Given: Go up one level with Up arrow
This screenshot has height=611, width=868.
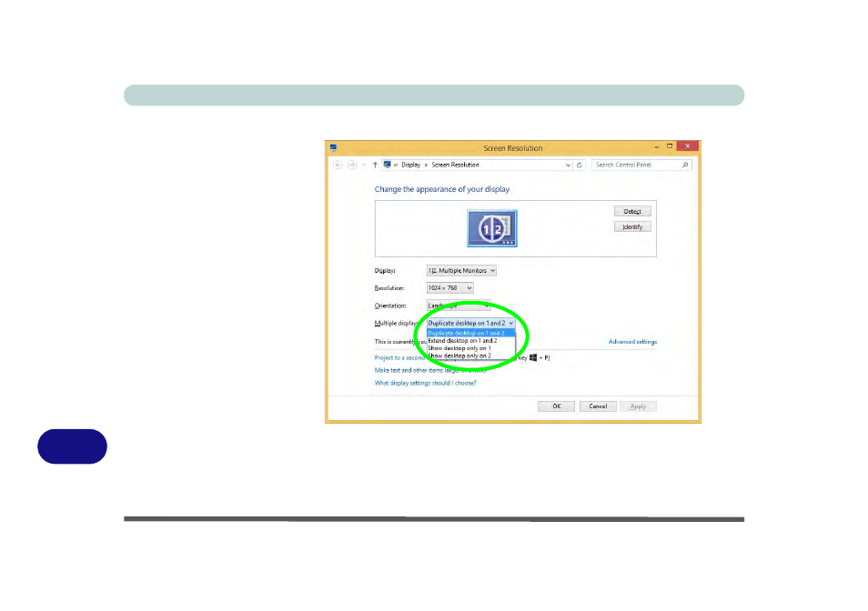Looking at the screenshot, I should click(376, 165).
